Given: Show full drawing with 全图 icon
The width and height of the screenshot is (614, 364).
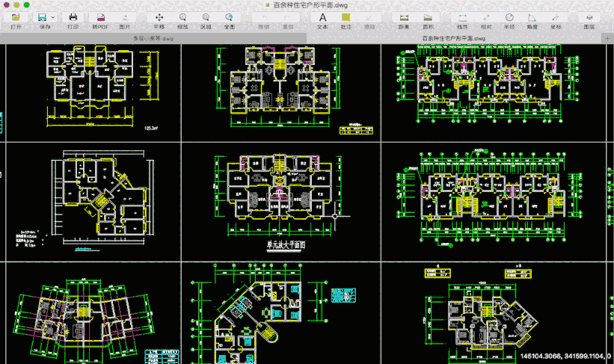Looking at the screenshot, I should 229,17.
